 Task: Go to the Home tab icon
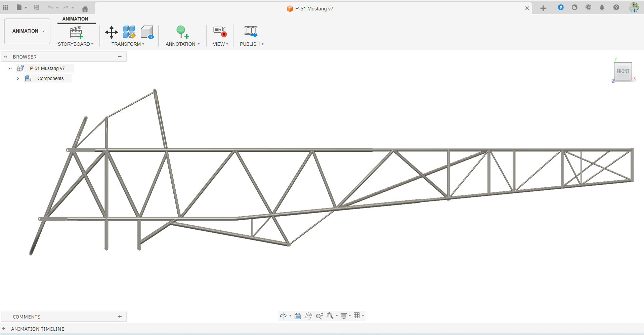pos(85,9)
